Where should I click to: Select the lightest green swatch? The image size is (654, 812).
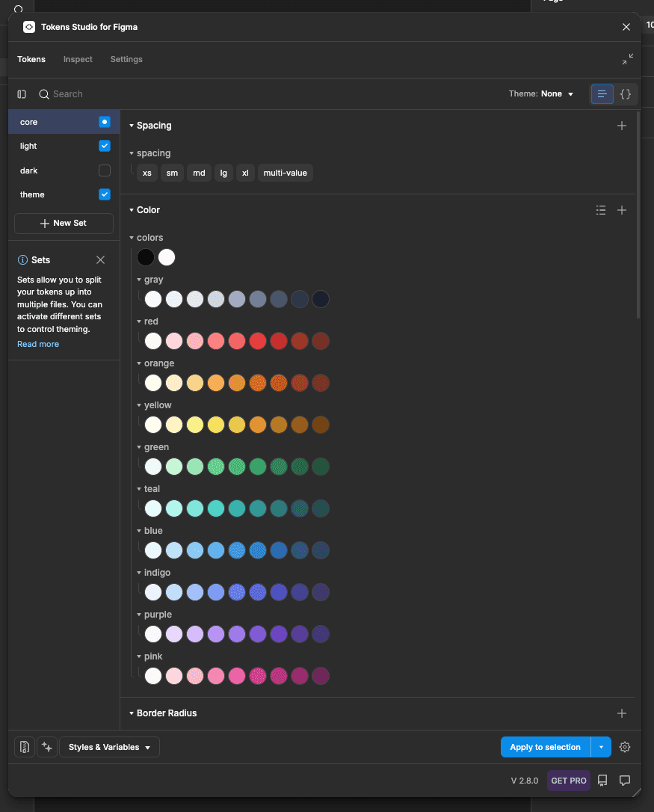[153, 467]
